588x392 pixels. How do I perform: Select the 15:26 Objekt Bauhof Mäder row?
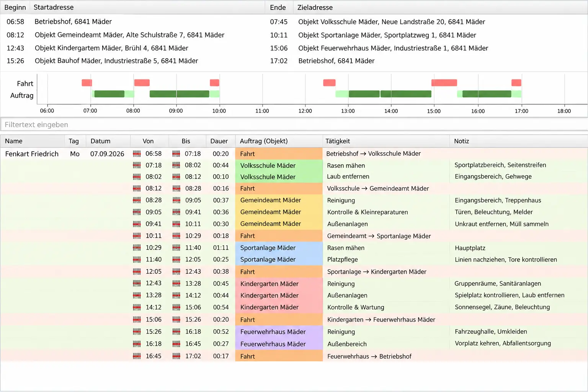(294, 61)
